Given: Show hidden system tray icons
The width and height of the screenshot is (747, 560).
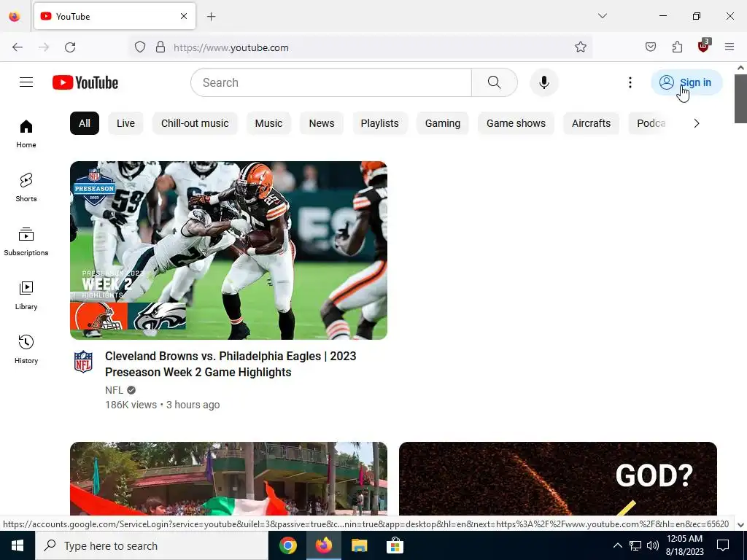Looking at the screenshot, I should 617,545.
